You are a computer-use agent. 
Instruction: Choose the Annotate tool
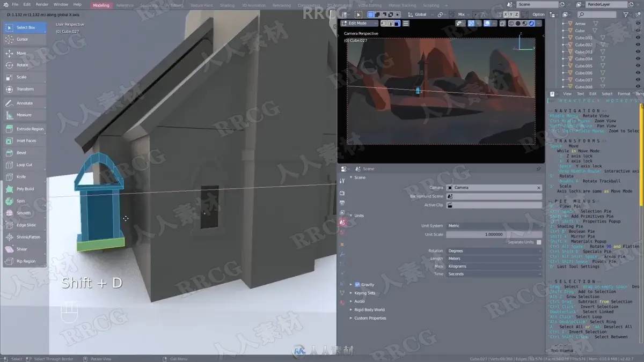tap(25, 103)
